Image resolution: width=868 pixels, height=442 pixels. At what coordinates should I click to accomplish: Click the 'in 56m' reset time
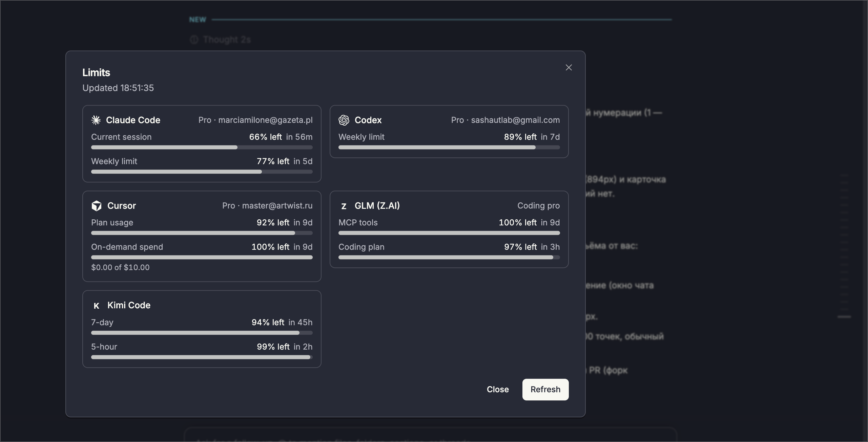click(299, 137)
